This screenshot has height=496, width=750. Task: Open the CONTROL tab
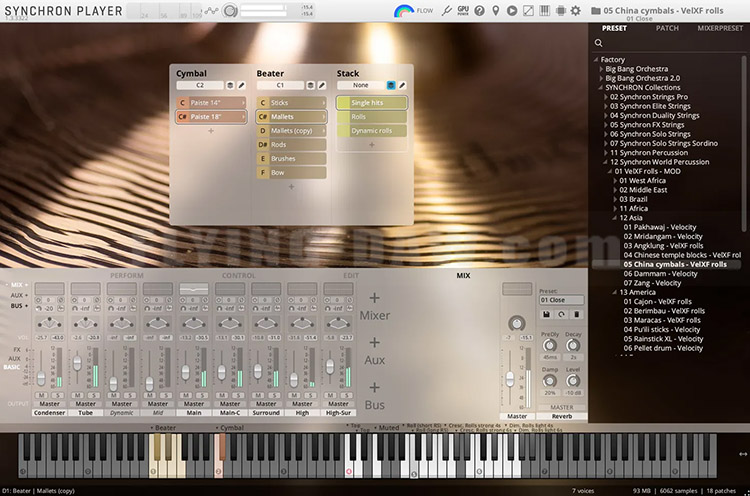tap(238, 276)
